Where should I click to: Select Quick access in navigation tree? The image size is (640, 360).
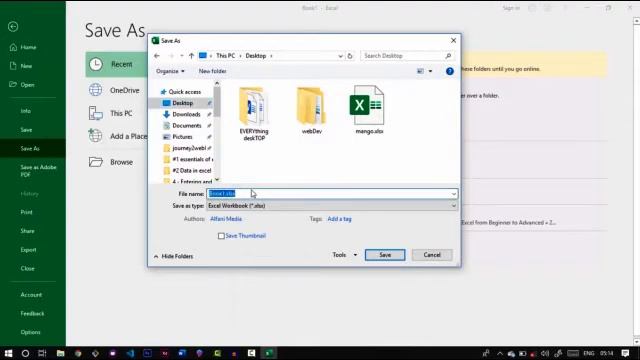(181, 92)
